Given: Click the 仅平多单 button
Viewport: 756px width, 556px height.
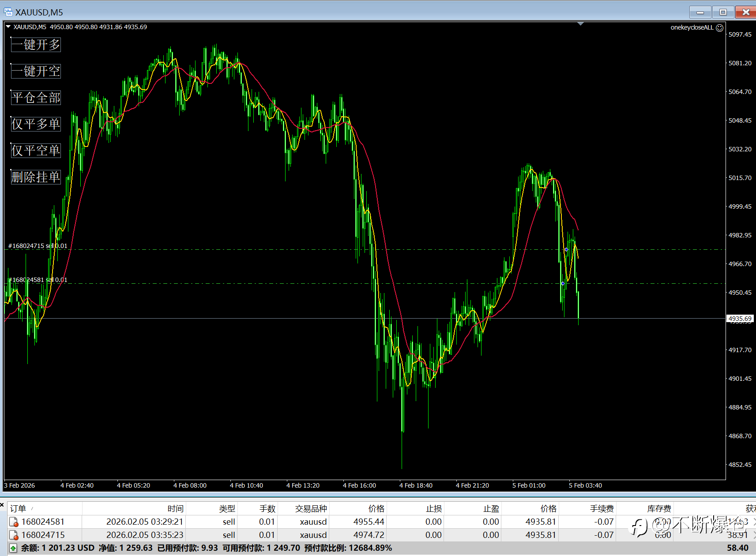Looking at the screenshot, I should click(36, 124).
